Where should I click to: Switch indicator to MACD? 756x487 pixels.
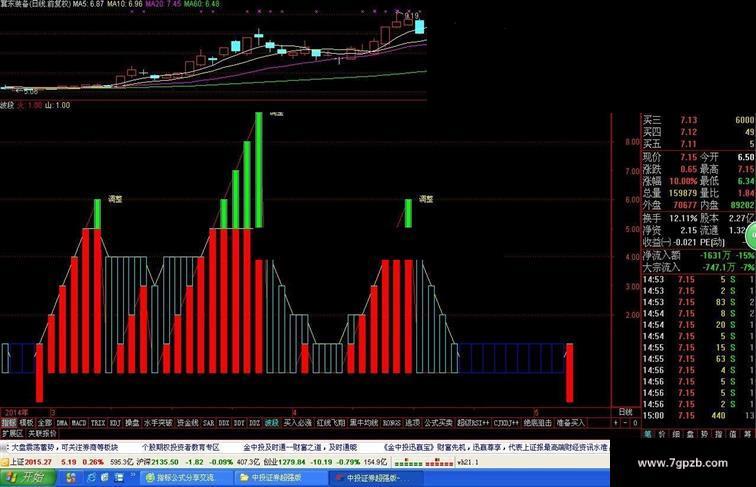(79, 423)
